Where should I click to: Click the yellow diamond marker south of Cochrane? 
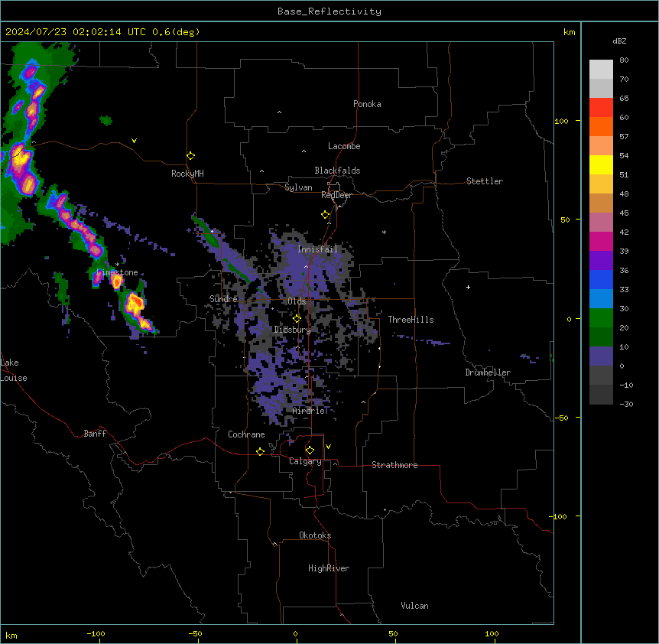tap(260, 451)
